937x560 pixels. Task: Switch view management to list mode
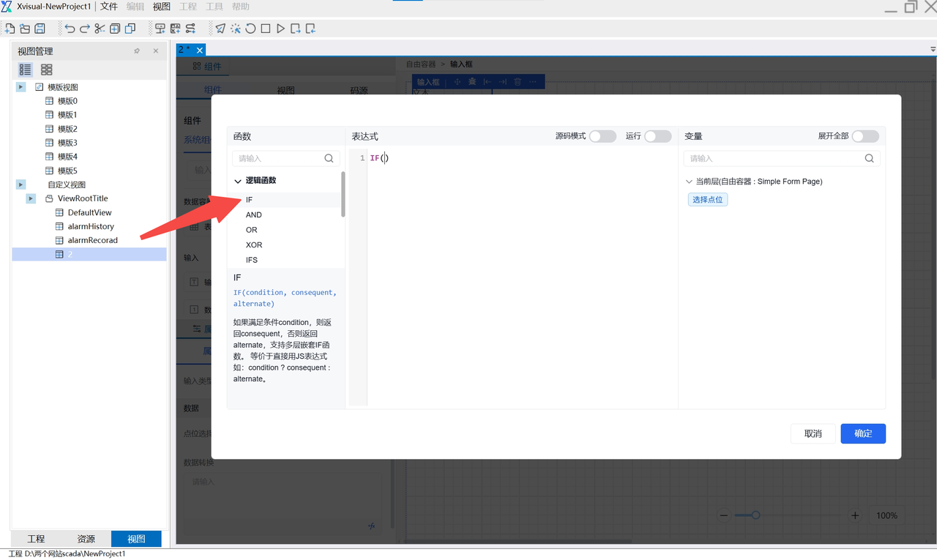26,70
